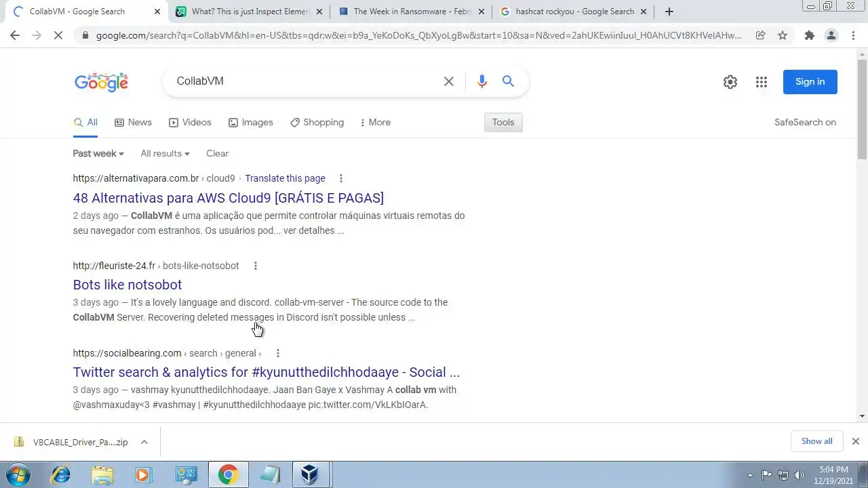Open options for the fleuriste-24.fr result
Screen dimensions: 868x488
click(x=256, y=266)
